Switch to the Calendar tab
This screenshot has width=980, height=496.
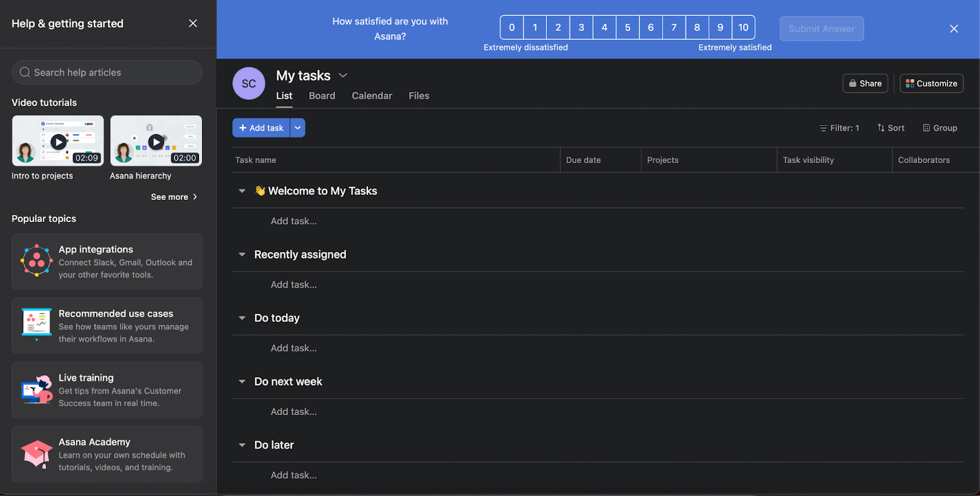pos(372,96)
